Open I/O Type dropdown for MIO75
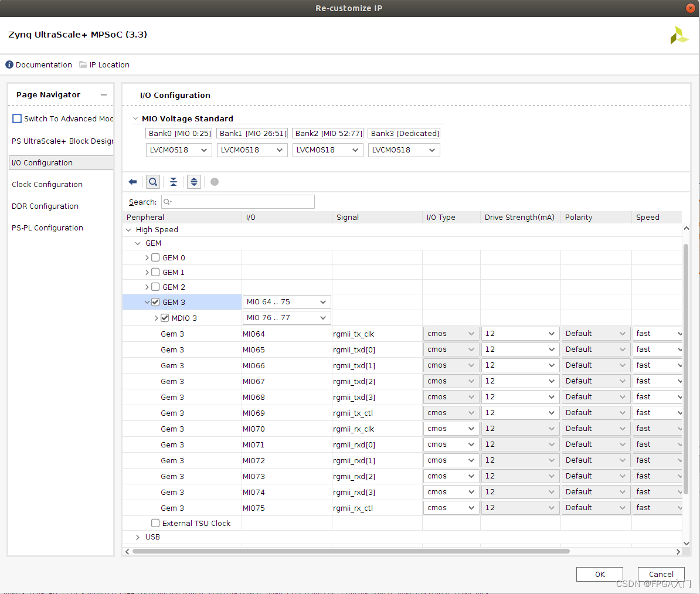 click(x=451, y=508)
